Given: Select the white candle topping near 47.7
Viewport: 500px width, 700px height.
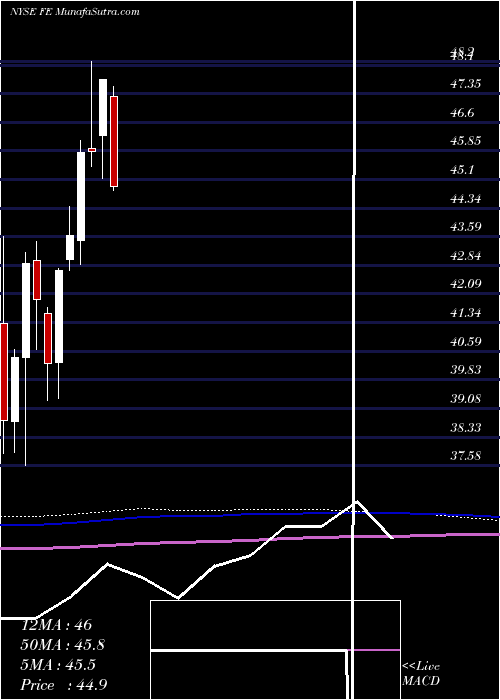Looking at the screenshot, I should tap(103, 107).
